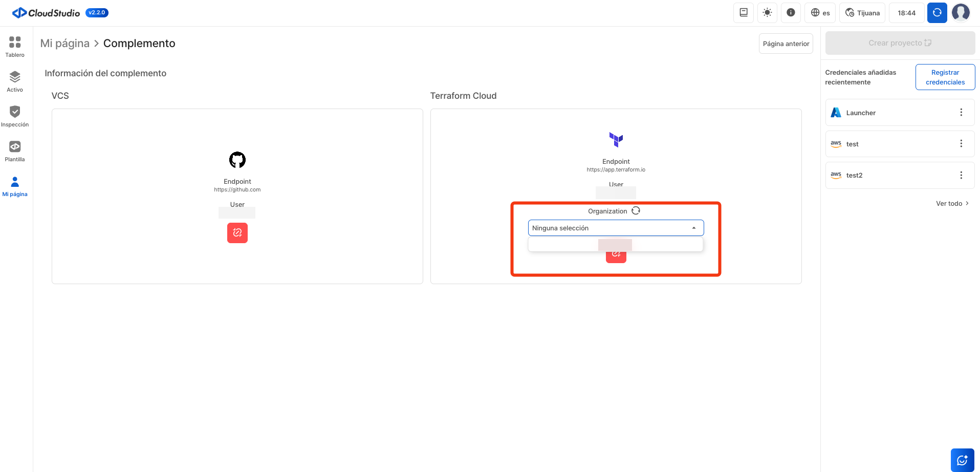Expand the Organization 'Ninguna selección' dropdown
Screen dimensions: 980x472
tap(616, 228)
